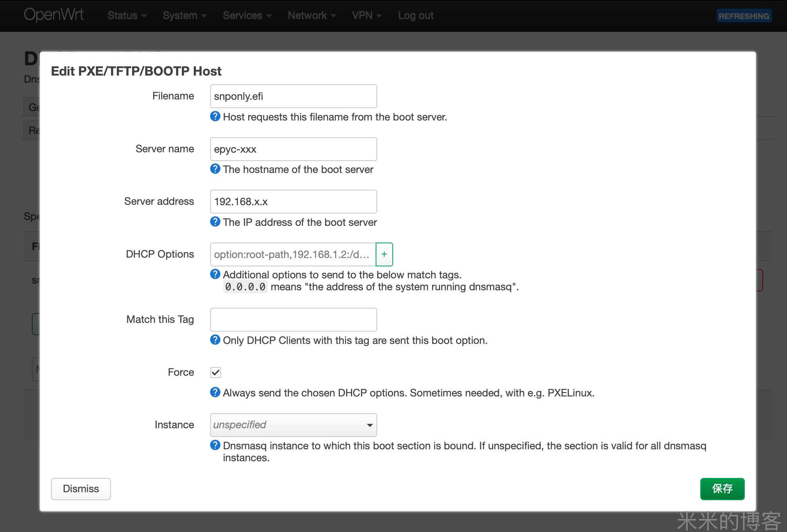
Task: Open the Instance dropdown showing unspecified
Action: 293,425
